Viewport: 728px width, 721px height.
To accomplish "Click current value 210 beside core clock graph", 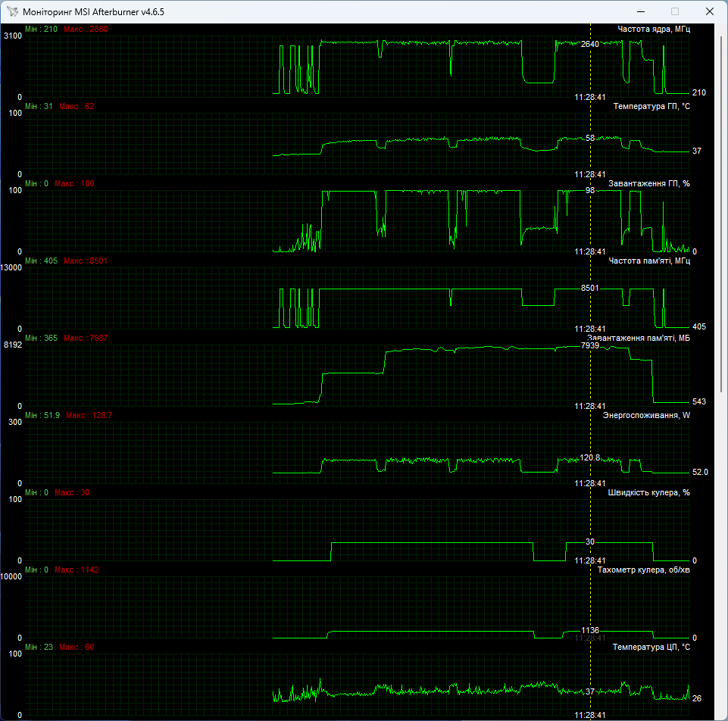I will (698, 93).
